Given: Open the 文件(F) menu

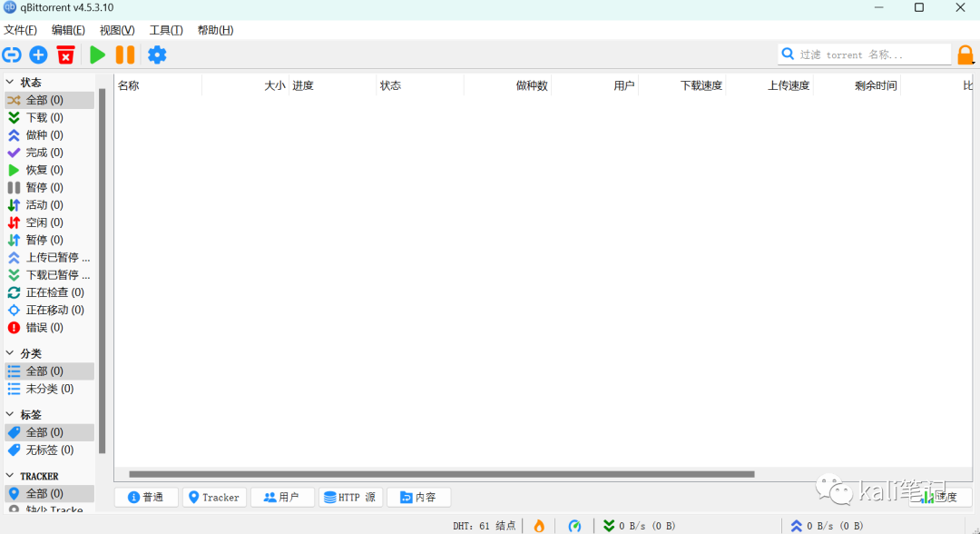Looking at the screenshot, I should (20, 30).
